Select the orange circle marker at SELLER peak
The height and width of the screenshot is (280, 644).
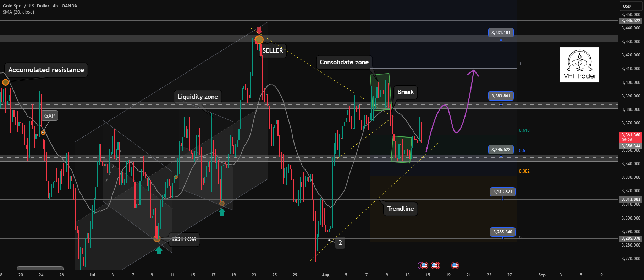tap(259, 40)
